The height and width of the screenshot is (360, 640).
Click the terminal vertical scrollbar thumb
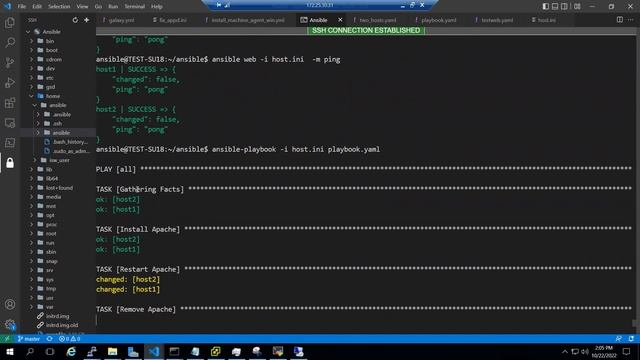point(635,323)
